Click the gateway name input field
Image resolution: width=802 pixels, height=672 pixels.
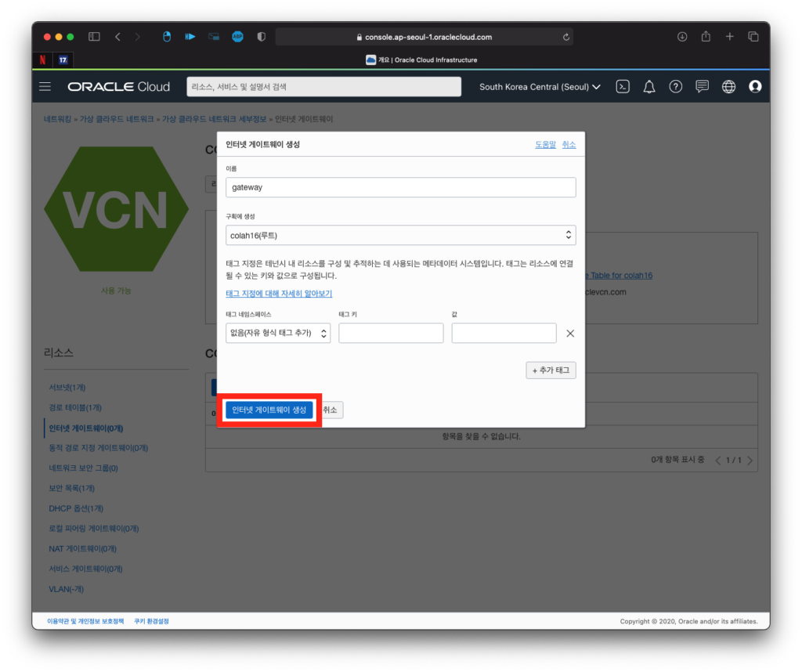(x=400, y=187)
